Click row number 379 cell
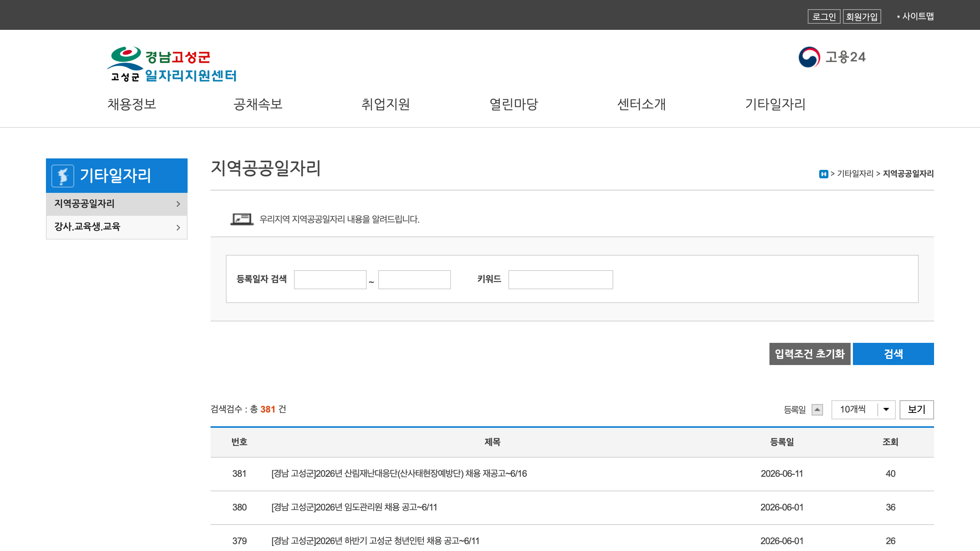Viewport: 980px width, 551px height. [x=239, y=541]
